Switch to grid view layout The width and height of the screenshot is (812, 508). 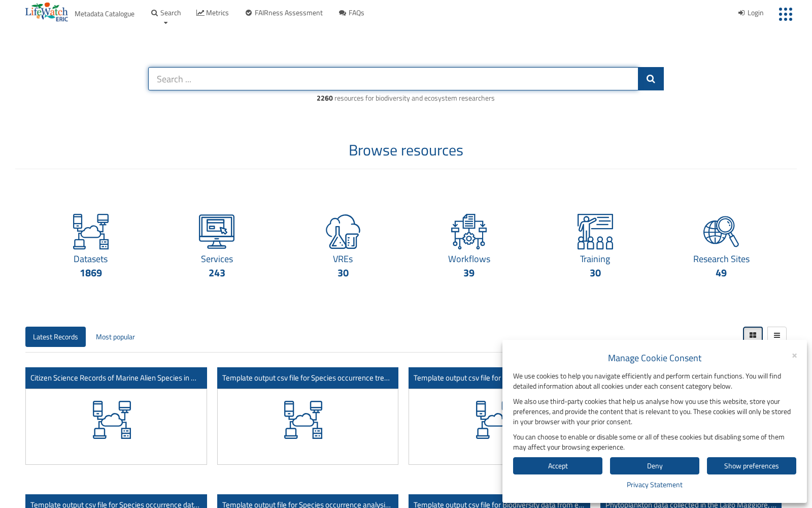click(753, 335)
